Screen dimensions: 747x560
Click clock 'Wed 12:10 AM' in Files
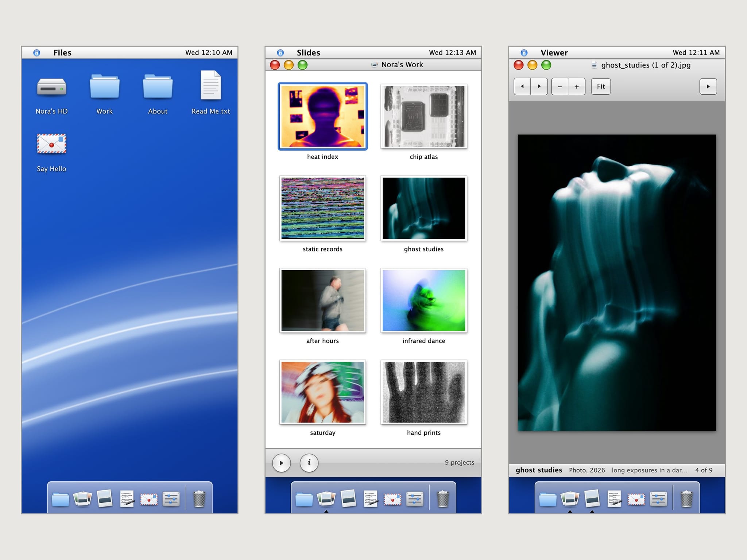[209, 52]
